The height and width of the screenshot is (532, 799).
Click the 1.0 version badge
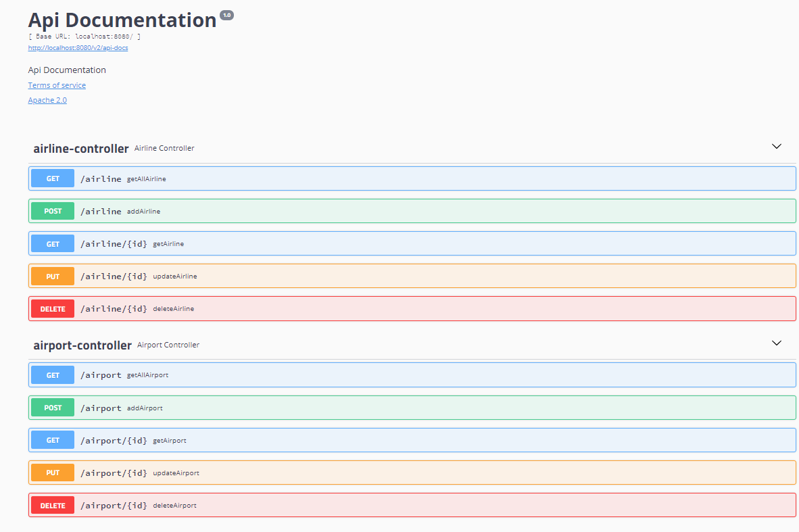(226, 16)
